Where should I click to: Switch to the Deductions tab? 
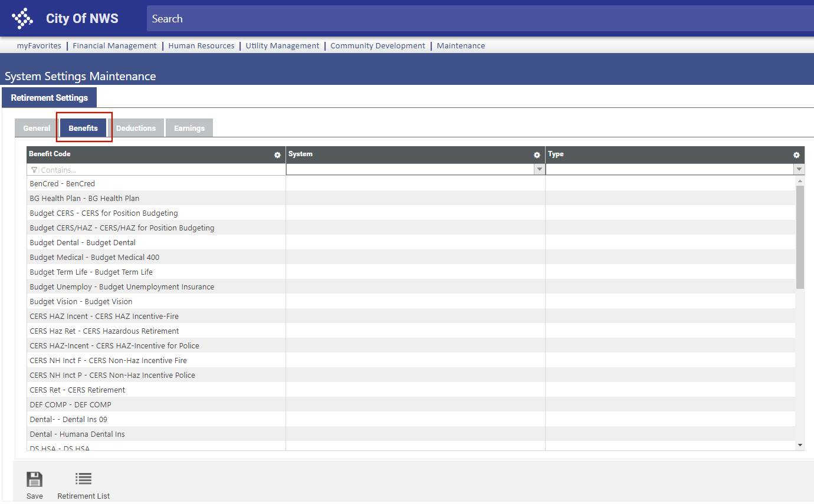click(136, 129)
